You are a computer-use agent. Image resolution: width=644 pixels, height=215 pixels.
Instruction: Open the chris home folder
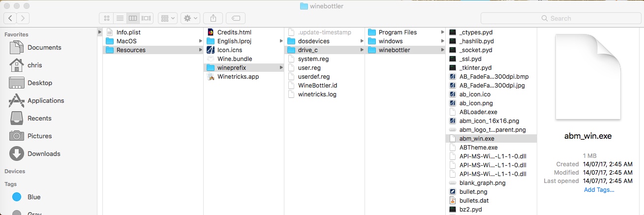[34, 65]
